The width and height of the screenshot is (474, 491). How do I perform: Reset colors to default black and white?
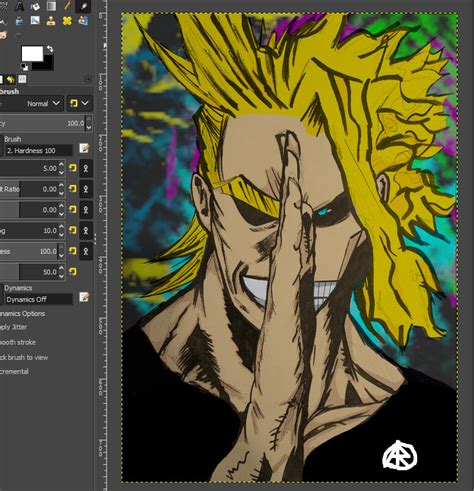pyautogui.click(x=24, y=67)
